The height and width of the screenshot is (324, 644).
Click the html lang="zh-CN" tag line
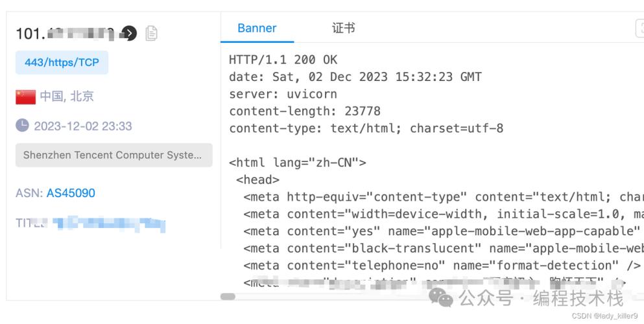[298, 163]
